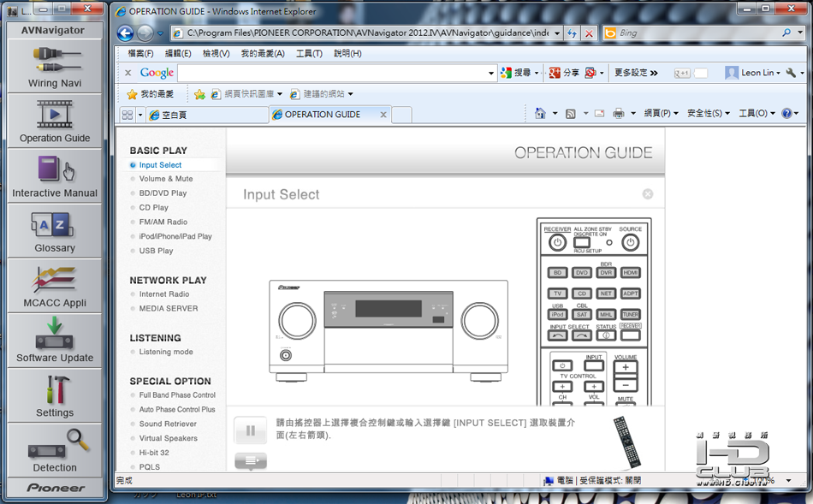The height and width of the screenshot is (504, 813).
Task: Click the Google toolbar share button
Action: pos(564,73)
